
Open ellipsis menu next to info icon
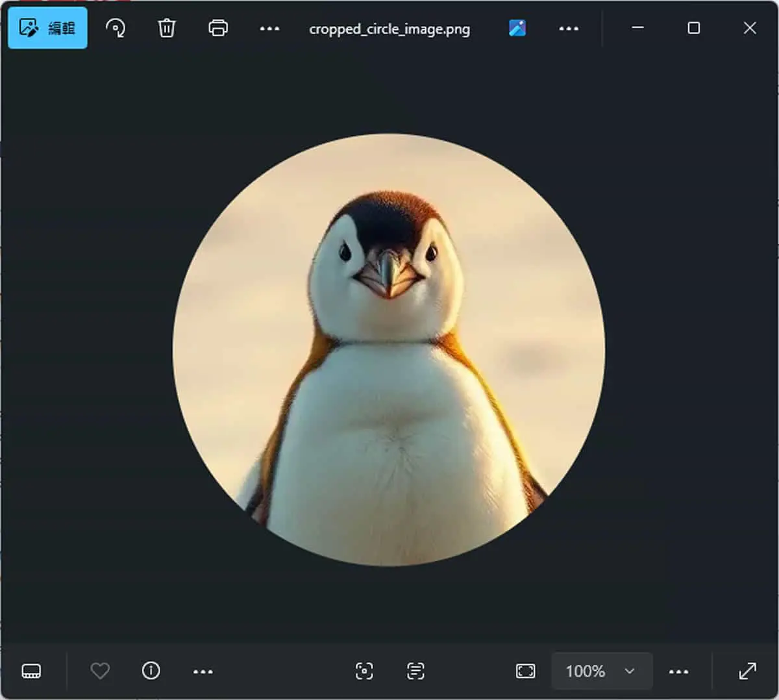point(203,671)
